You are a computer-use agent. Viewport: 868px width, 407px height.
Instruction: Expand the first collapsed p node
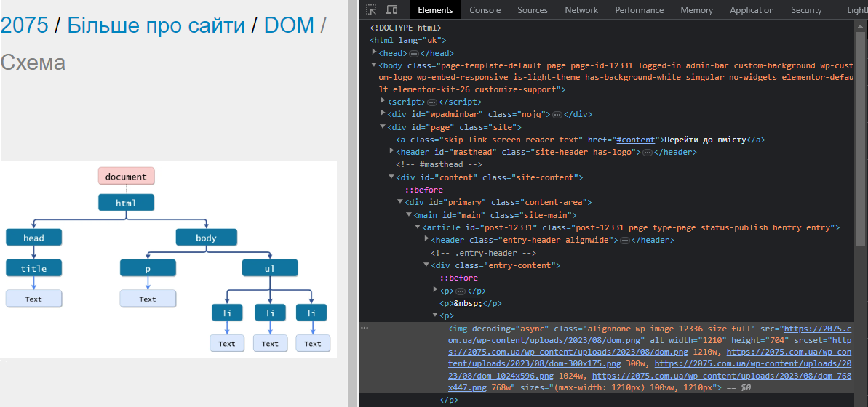tap(435, 289)
